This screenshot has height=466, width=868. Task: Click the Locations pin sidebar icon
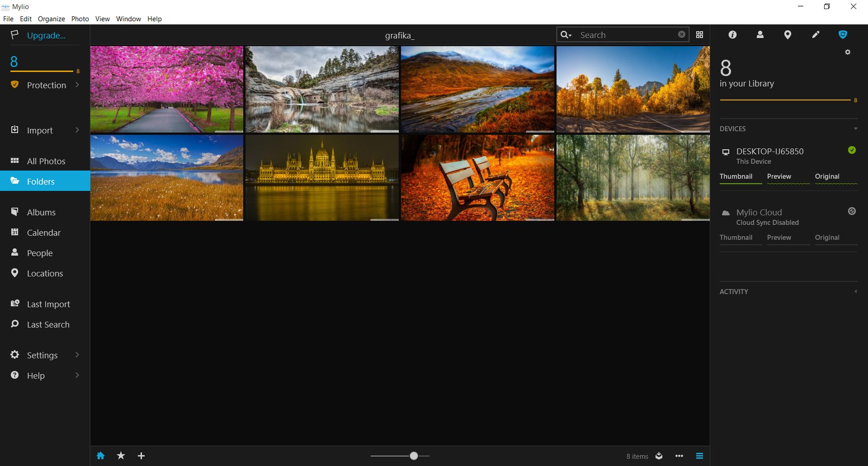coord(15,273)
